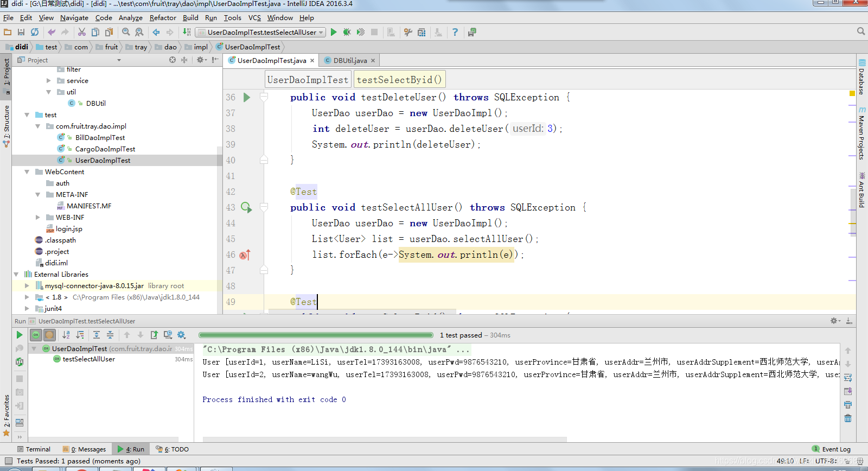Run with coverage icon in toolbar
Image resolution: width=868 pixels, height=471 pixels.
pyautogui.click(x=361, y=32)
